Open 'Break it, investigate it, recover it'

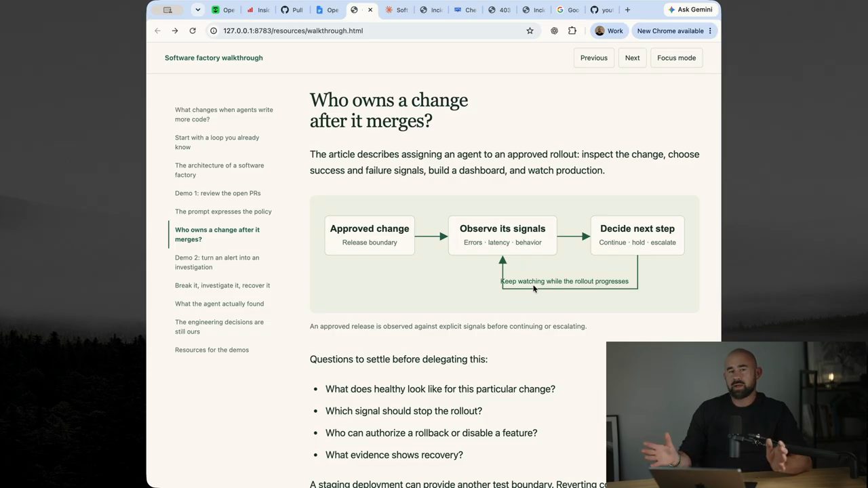[x=222, y=285]
